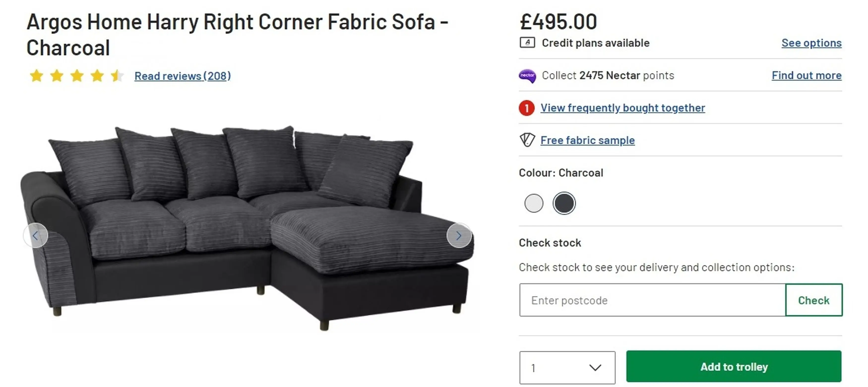868x387 pixels.
Task: Click the Enter postcode field
Action: [652, 300]
